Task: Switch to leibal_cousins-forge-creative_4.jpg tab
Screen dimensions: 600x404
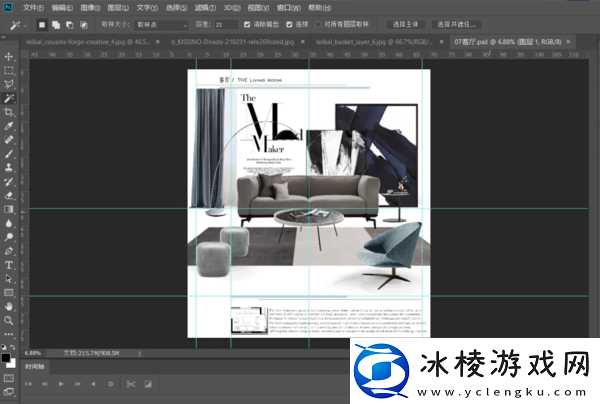Action: 88,42
